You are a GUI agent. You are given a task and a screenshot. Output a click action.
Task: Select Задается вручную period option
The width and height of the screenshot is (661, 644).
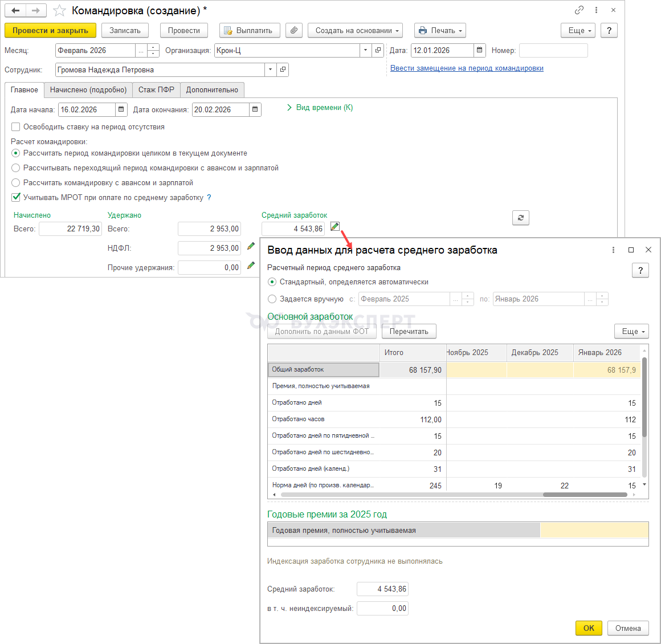[x=272, y=299]
